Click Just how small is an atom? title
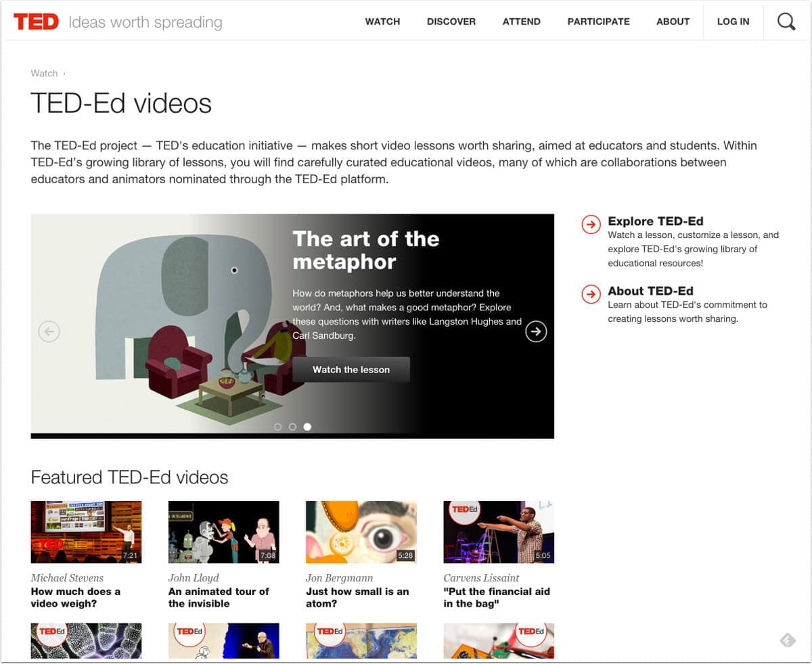 [357, 597]
